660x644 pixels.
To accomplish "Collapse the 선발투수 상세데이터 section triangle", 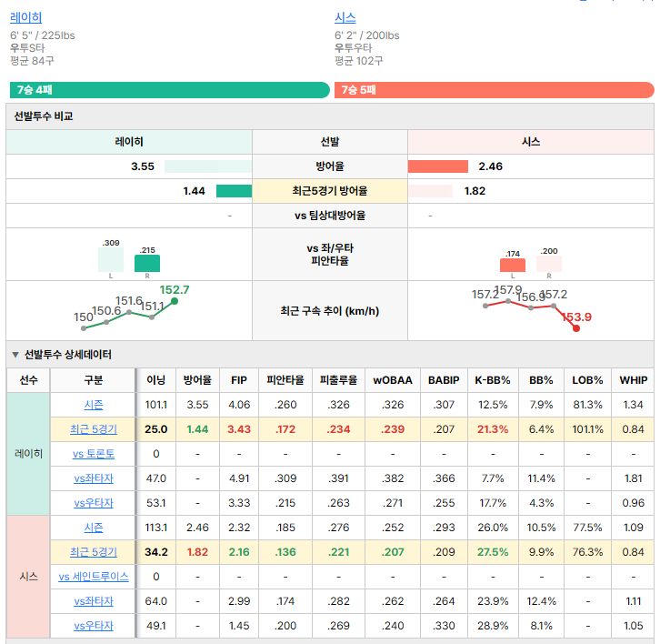I will pos(15,355).
